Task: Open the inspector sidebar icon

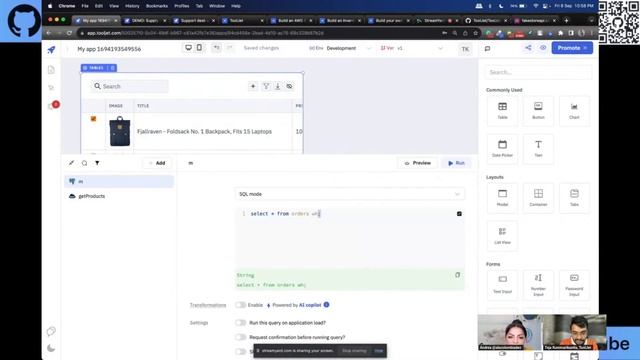Action: 51,87
